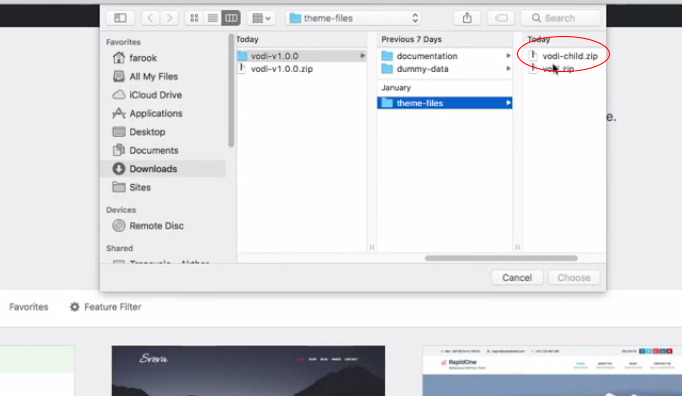Switch to list view mode
The width and height of the screenshot is (682, 396).
click(x=213, y=18)
